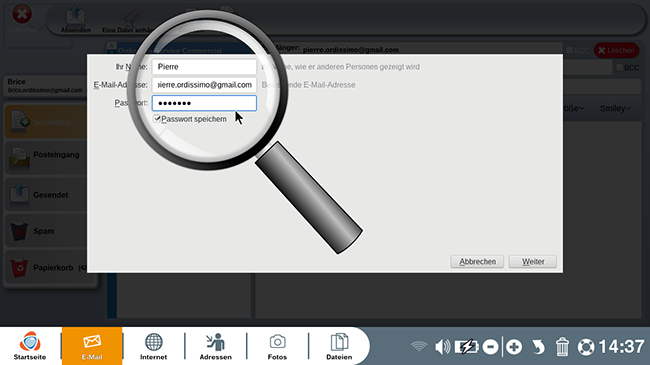
Task: Click the back arrow taskbar icon
Action: coord(538,347)
